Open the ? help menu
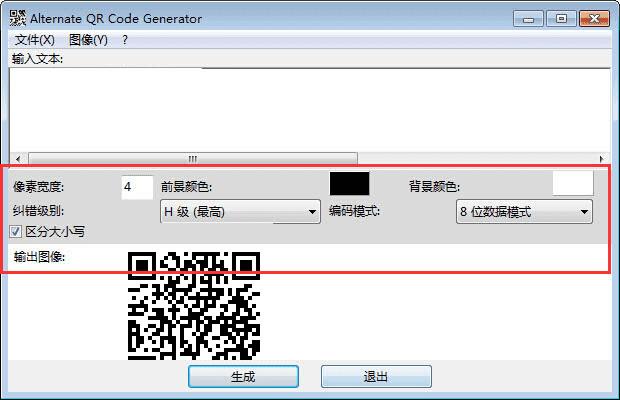 coord(125,40)
